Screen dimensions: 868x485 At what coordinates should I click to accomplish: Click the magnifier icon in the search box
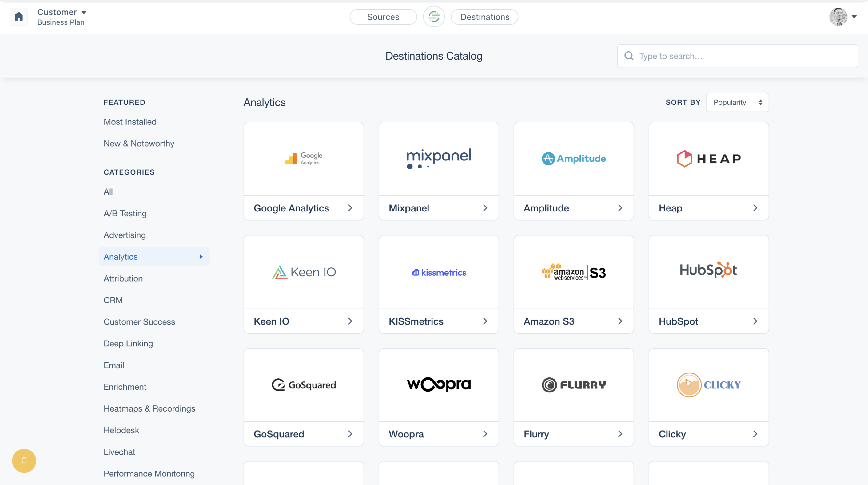(629, 56)
